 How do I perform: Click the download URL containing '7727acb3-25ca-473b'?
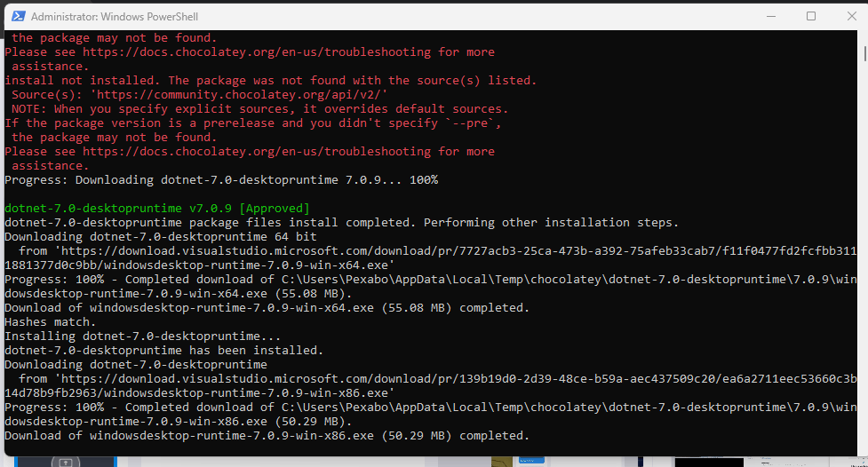459,250
